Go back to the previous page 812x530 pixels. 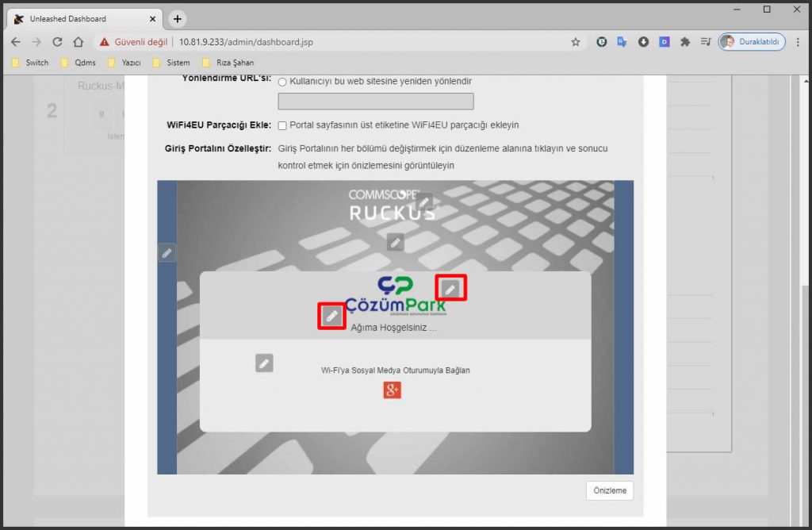click(16, 42)
